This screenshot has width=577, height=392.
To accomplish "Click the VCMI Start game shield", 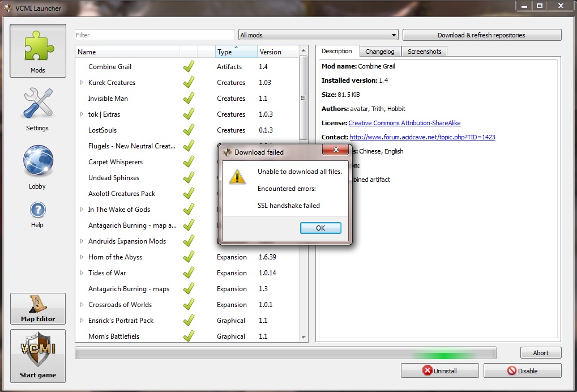I will [38, 356].
